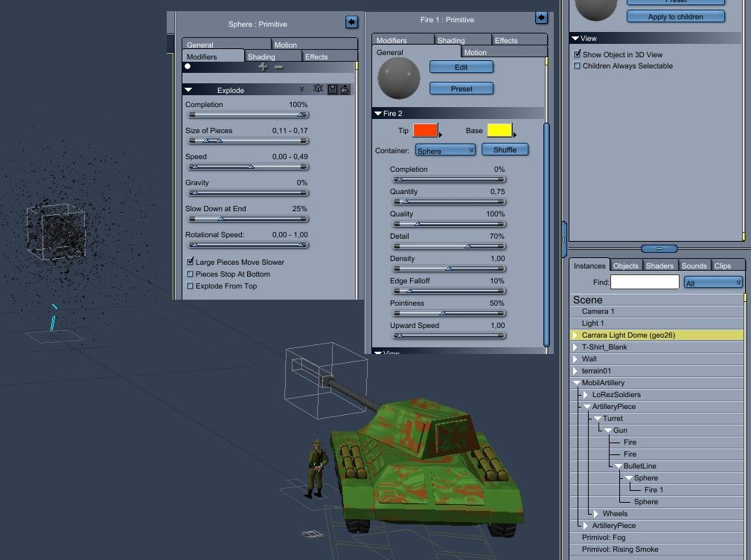
Task: Collapse the BulletLine tree node
Action: click(x=618, y=466)
